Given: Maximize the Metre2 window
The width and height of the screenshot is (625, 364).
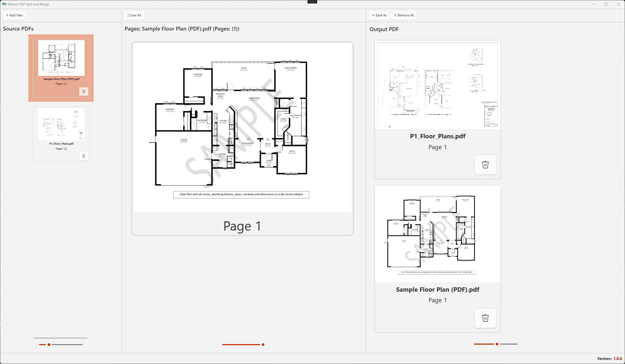Looking at the screenshot, I should click(606, 4).
